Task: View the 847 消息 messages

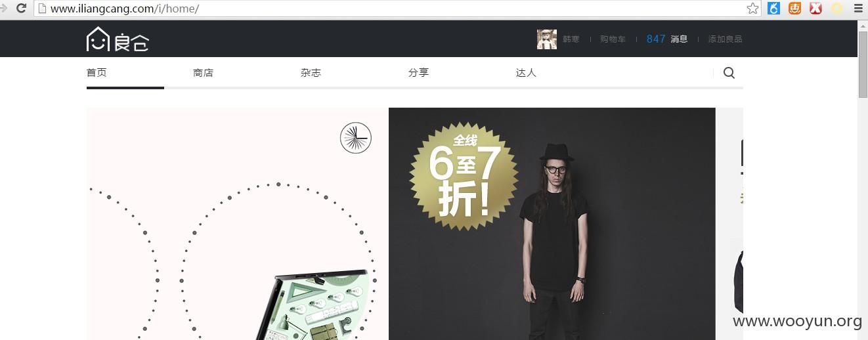Action: click(x=667, y=39)
